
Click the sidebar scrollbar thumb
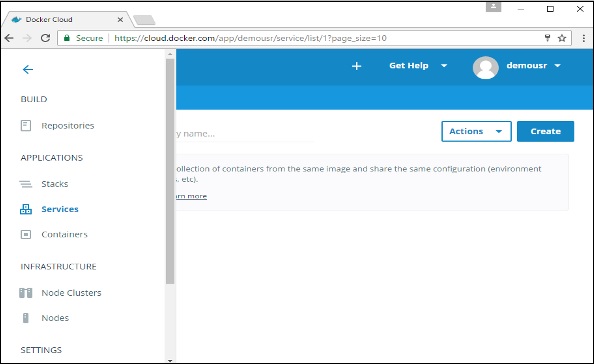(x=170, y=171)
